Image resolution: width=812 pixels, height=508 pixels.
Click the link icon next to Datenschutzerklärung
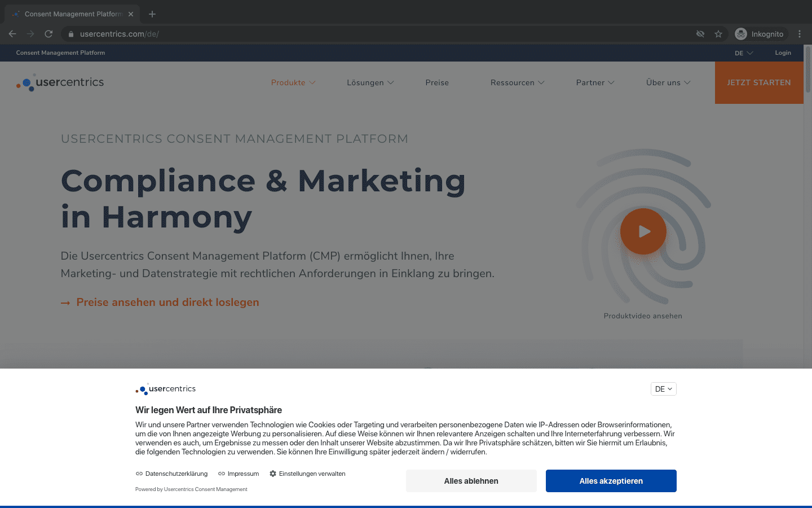tap(139, 474)
